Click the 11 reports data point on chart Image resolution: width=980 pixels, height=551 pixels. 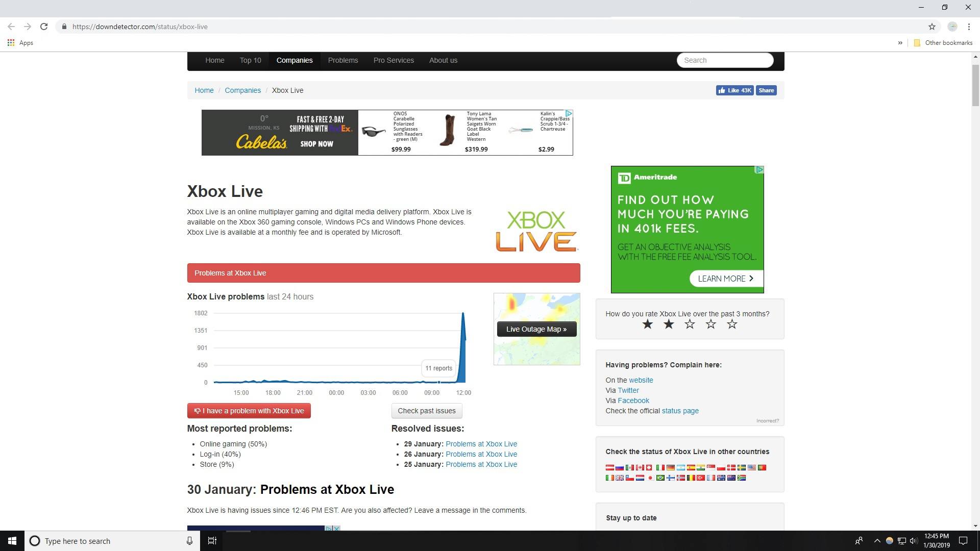pyautogui.click(x=439, y=382)
